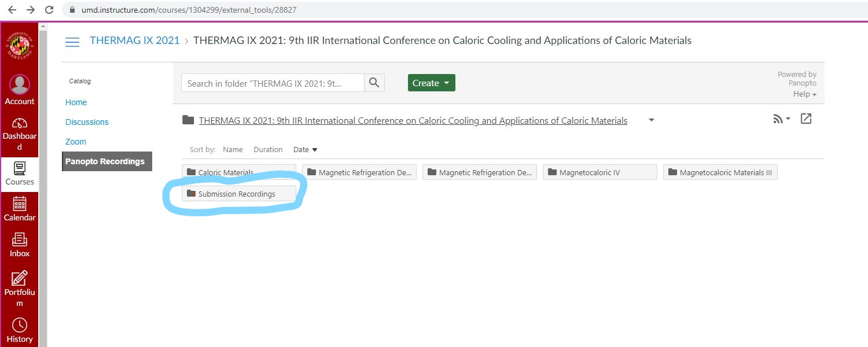868x347 pixels.
Task: Reload the page with the refresh icon
Action: (49, 10)
